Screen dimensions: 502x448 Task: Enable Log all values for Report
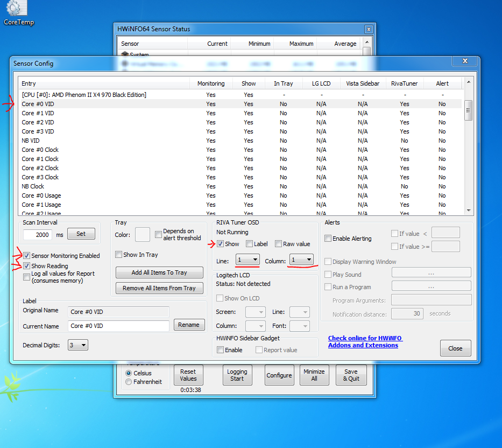click(26, 277)
